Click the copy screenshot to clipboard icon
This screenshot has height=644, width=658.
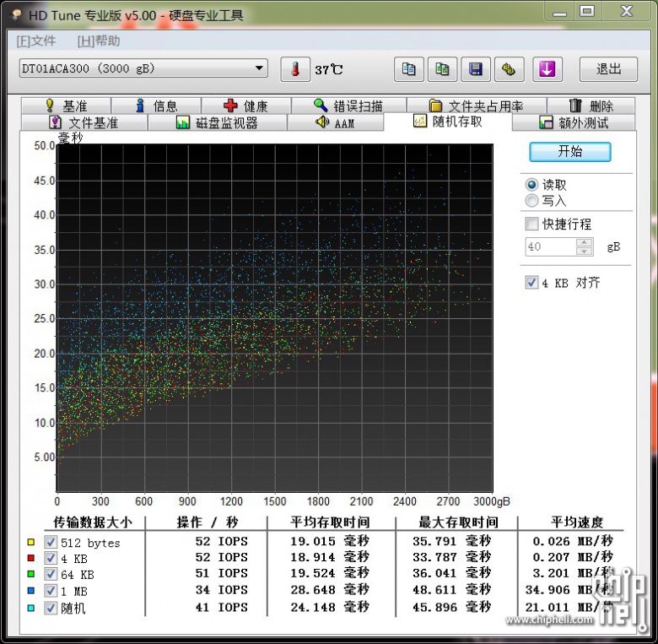coord(442,69)
